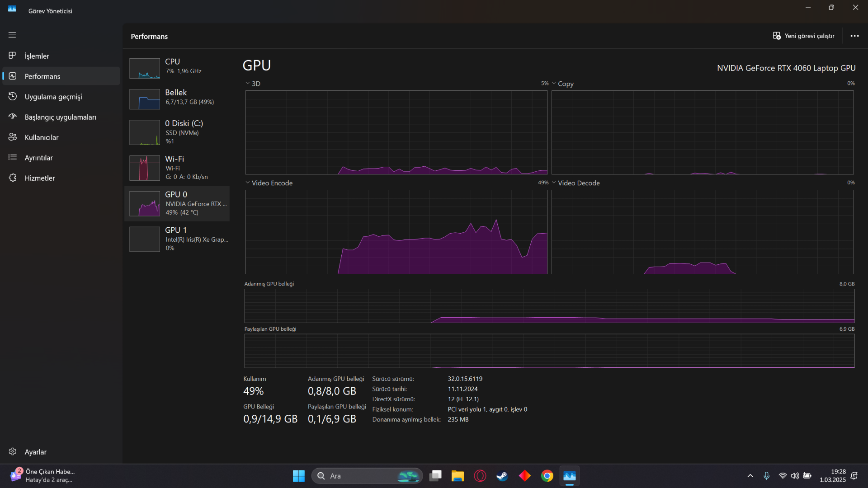Click Yeni görevi çalıştır button
Image resolution: width=868 pixels, height=488 pixels.
(x=804, y=36)
